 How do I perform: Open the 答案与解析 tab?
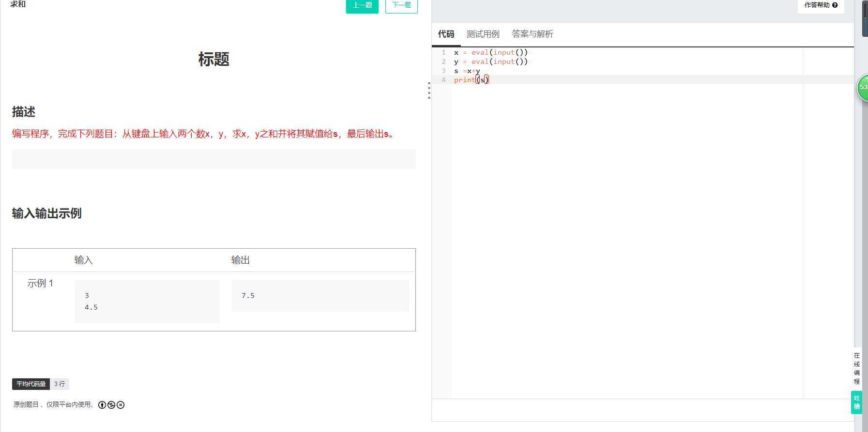point(532,34)
